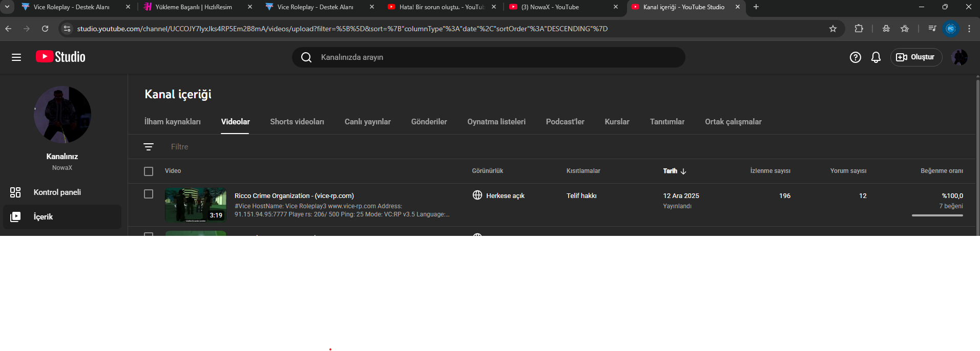The height and width of the screenshot is (351, 980).
Task: Open the Chrome three-dot menu
Action: click(x=969, y=29)
